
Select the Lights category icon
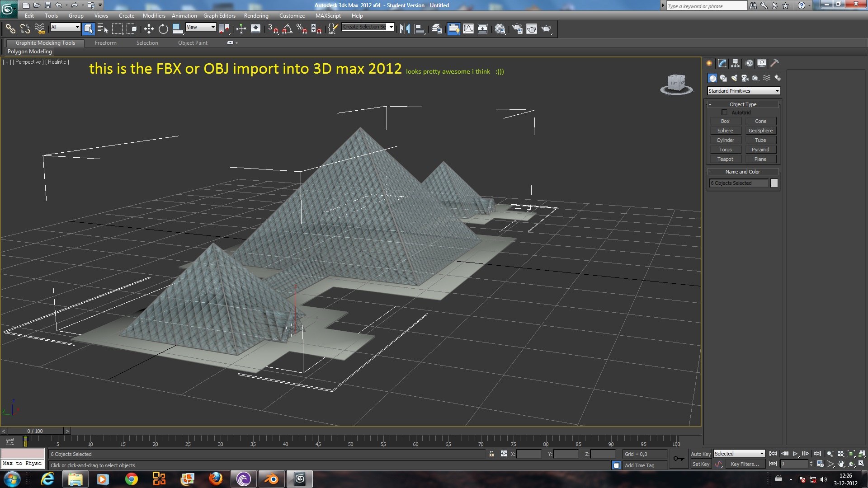point(734,78)
